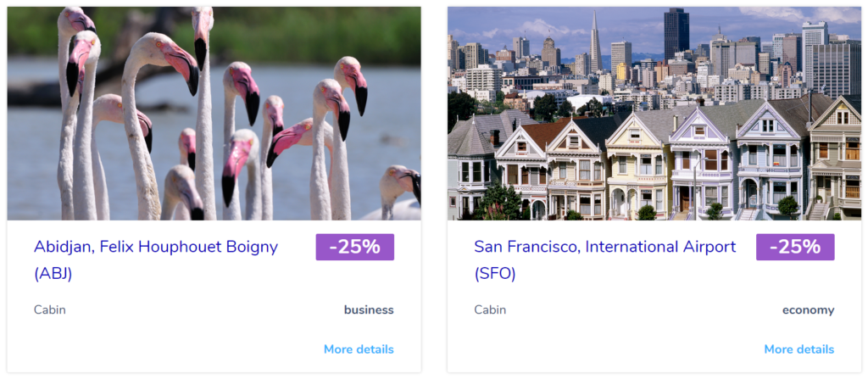Click the (SFO) airport code text
The image size is (868, 379).
[495, 274]
